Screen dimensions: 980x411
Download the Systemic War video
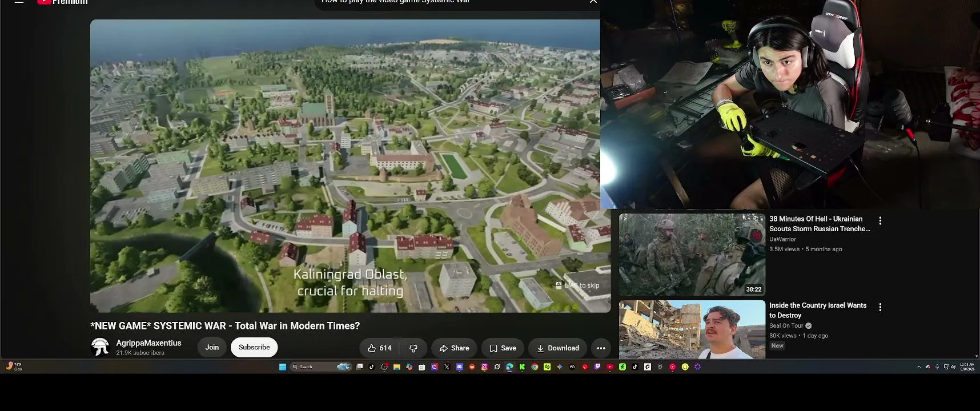[x=557, y=348]
